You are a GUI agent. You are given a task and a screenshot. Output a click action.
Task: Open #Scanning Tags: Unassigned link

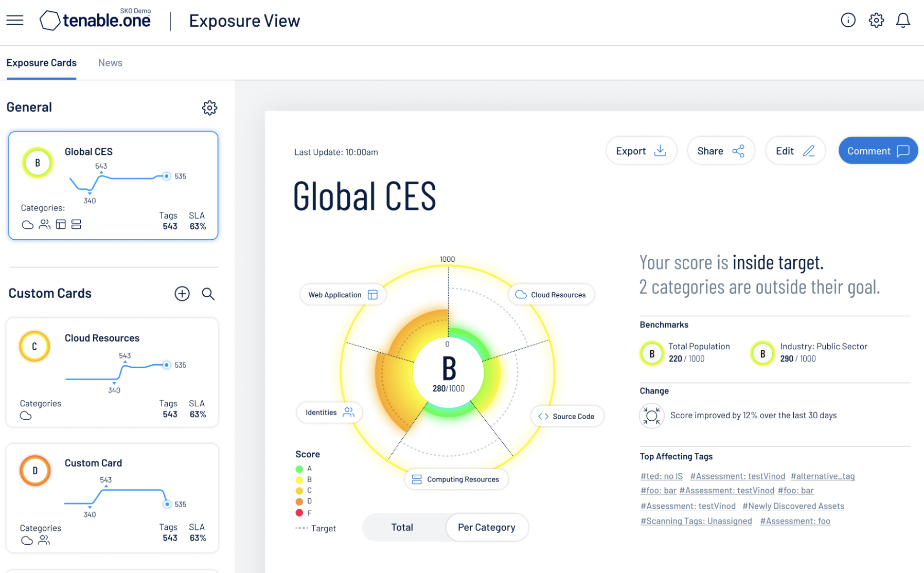(x=696, y=521)
